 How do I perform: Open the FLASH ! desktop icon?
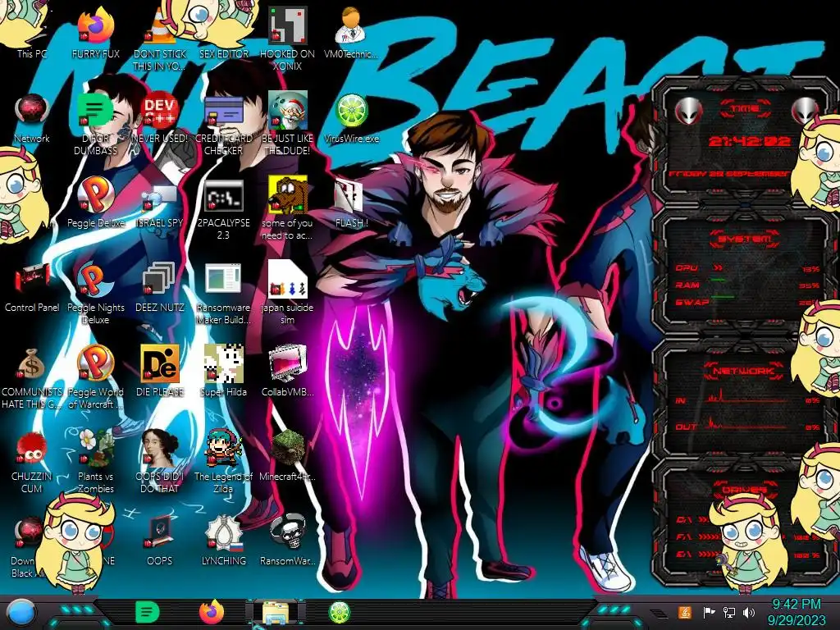coord(351,203)
